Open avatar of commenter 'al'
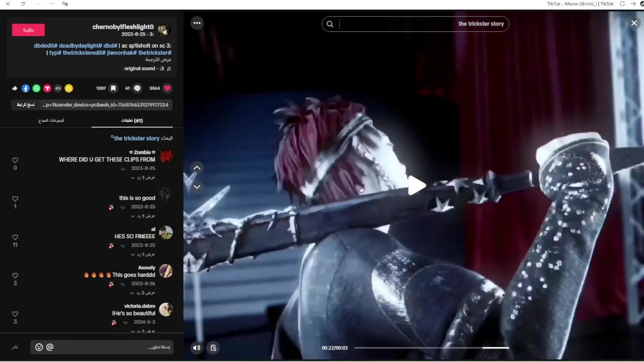The height and width of the screenshot is (362, 644). tap(166, 232)
